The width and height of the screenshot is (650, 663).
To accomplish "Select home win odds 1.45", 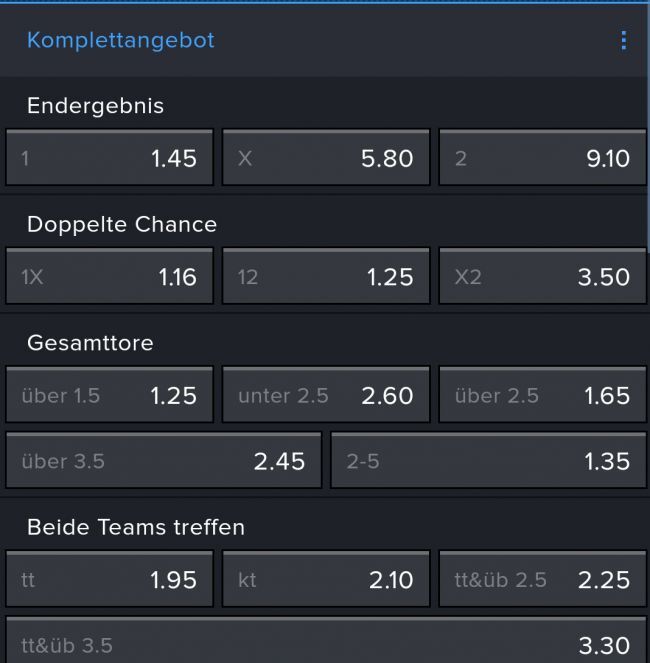I will click(109, 158).
